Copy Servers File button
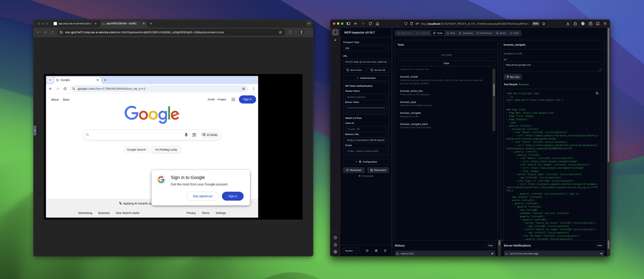This screenshot has height=279, width=644. [378, 70]
